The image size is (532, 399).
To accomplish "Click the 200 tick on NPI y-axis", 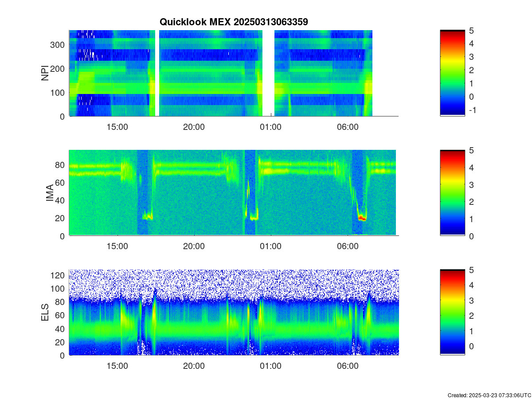I will pos(58,69).
